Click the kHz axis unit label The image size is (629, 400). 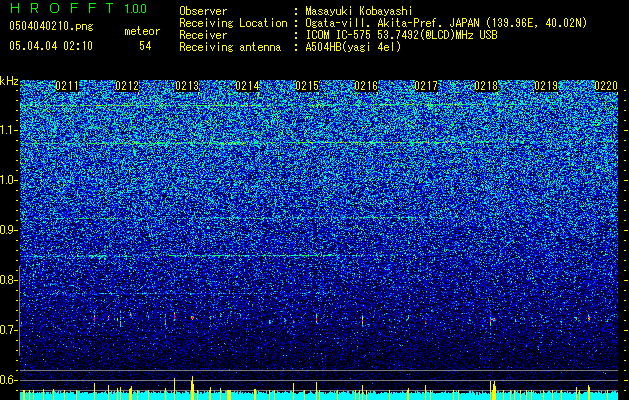9,81
